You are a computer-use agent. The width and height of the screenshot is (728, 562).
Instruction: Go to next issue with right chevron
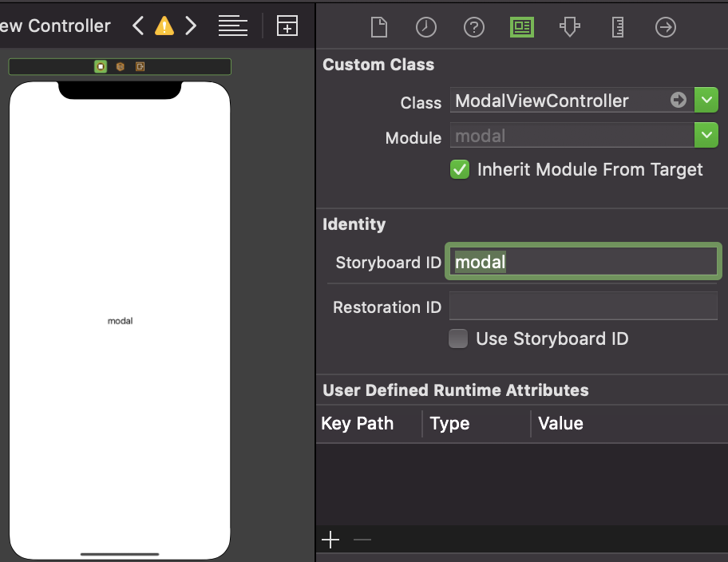(x=191, y=26)
